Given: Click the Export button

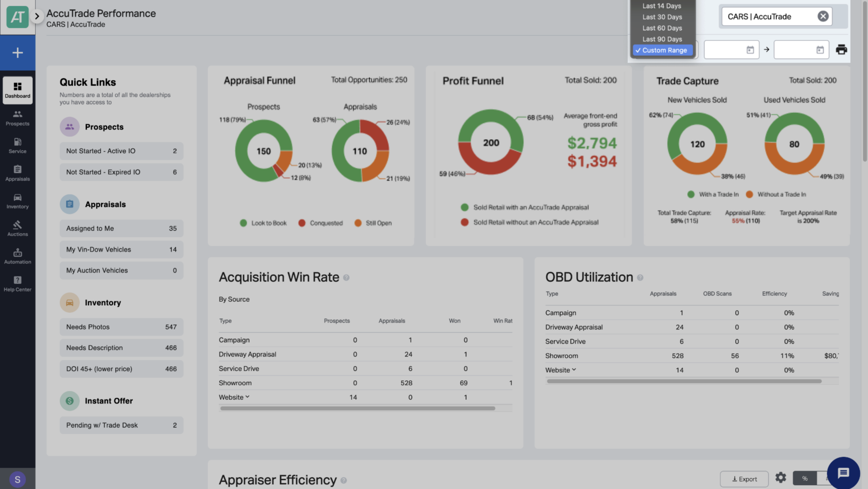Looking at the screenshot, I should click(x=744, y=479).
